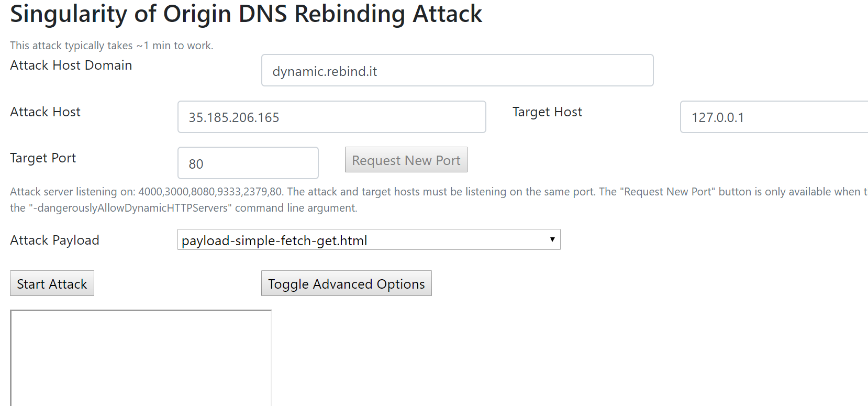Viewport: 868px width, 406px height.
Task: Focus the Attack Host field containing 35.185.206.165
Action: click(x=331, y=117)
